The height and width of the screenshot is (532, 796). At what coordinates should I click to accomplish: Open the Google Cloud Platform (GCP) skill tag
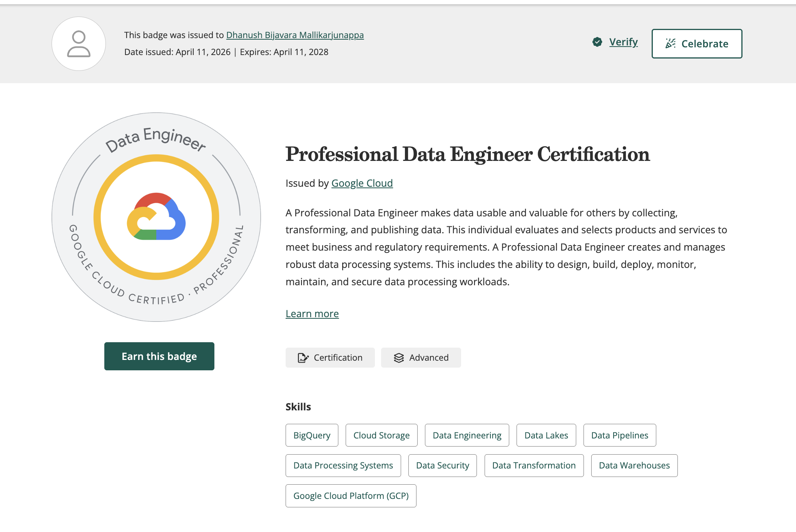(x=351, y=496)
